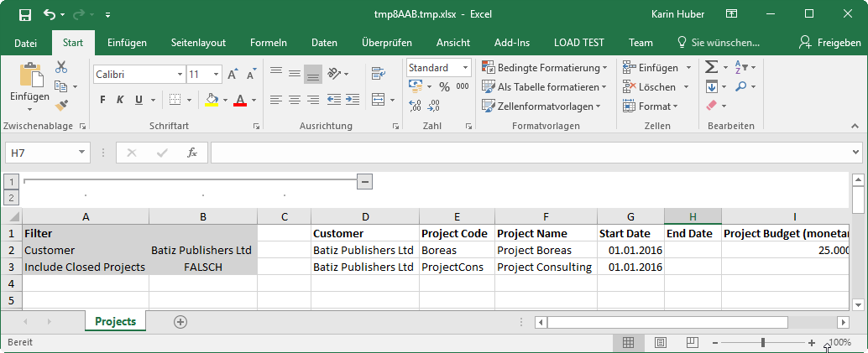The height and width of the screenshot is (353, 868).
Task: Decrease the font size
Action: click(251, 74)
